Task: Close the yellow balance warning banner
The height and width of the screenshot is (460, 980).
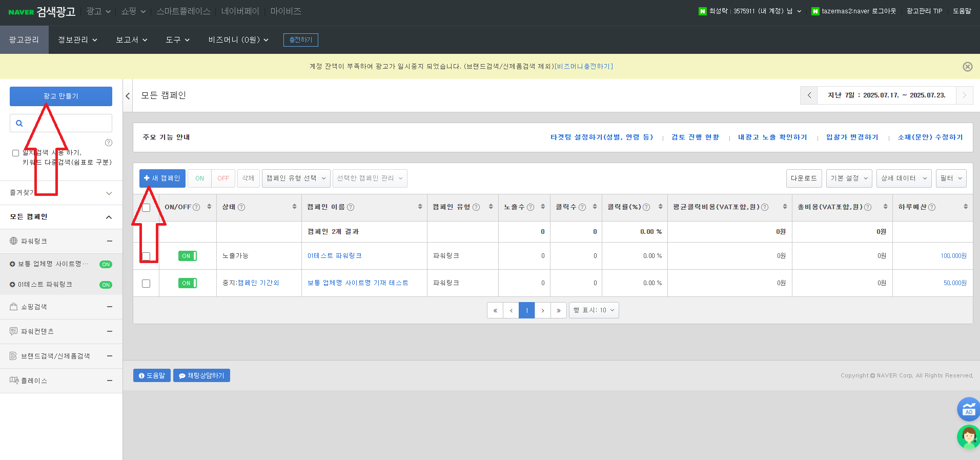Action: pos(967,67)
